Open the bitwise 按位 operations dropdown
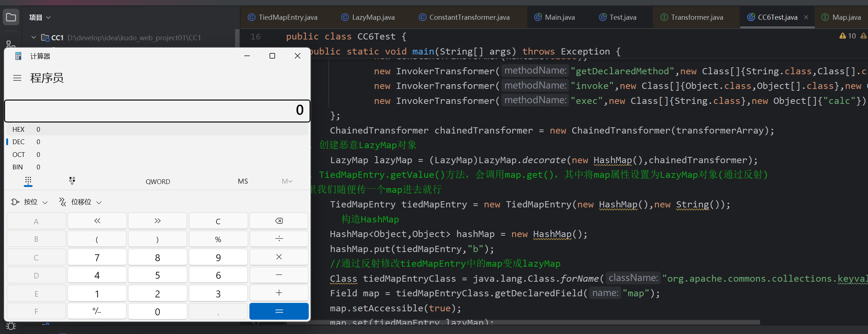868x334 pixels. (29, 202)
